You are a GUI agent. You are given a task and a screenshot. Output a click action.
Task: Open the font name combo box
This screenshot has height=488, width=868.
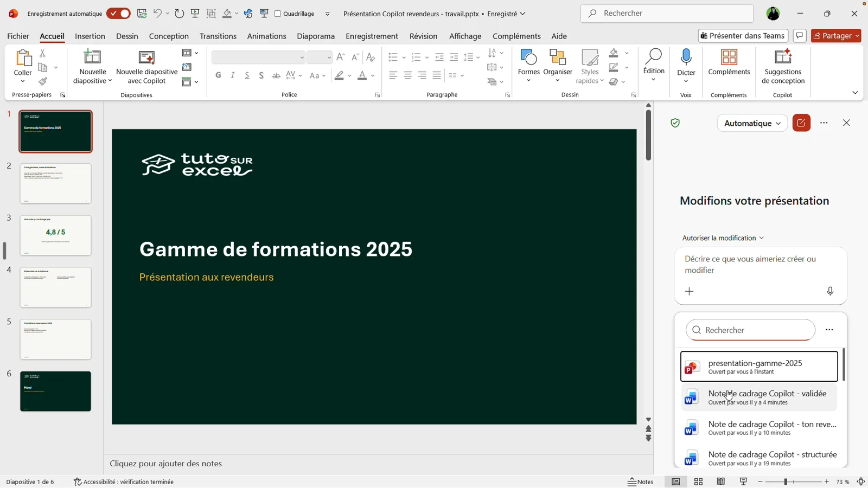(258, 57)
